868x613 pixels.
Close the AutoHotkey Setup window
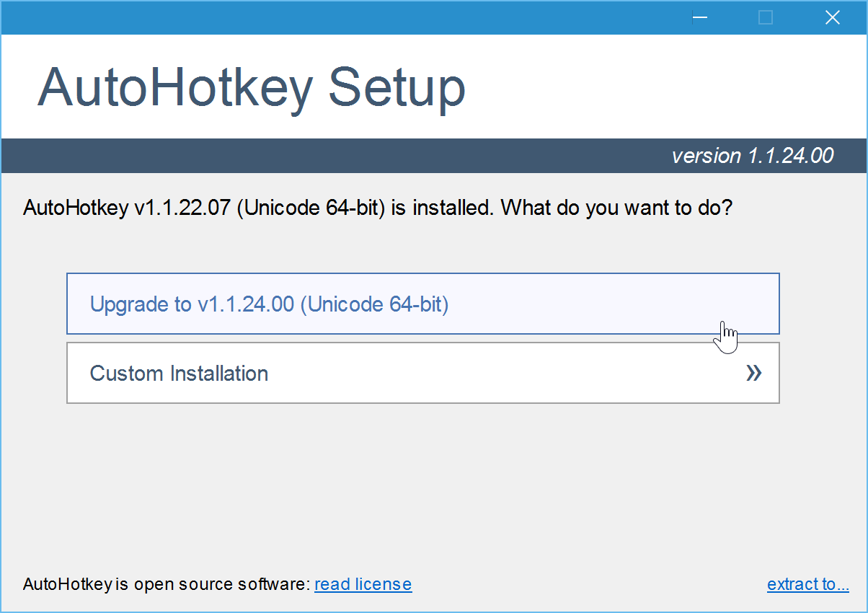coord(832,17)
